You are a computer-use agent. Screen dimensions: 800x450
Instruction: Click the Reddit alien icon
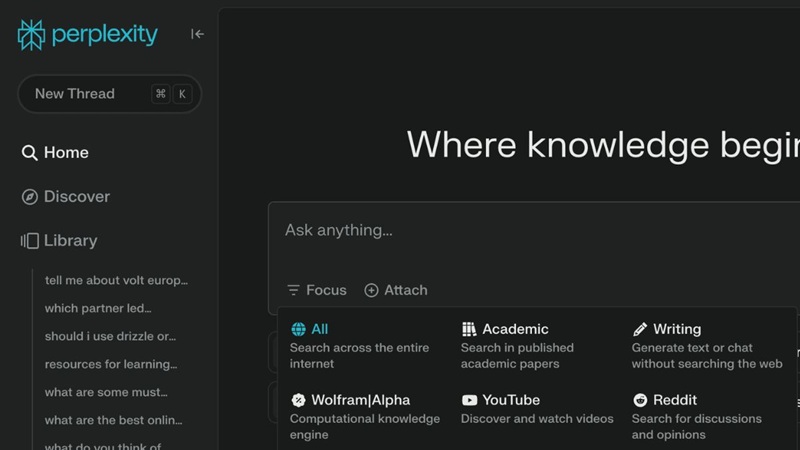coord(640,400)
